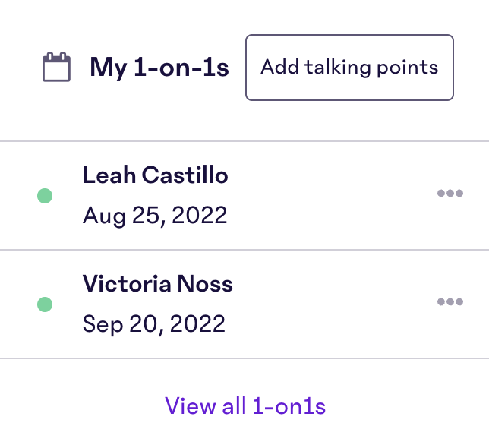The height and width of the screenshot is (448, 489).
Task: Click Victoria Noss's green status dot
Action: click(45, 304)
